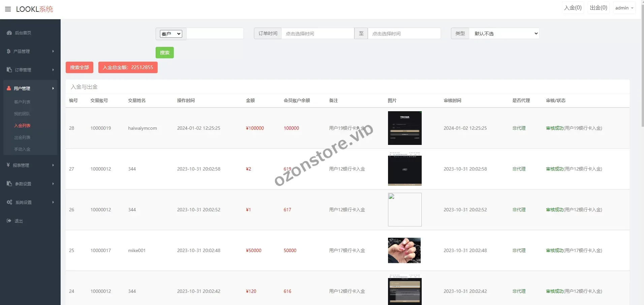Click the order start time input field
The height and width of the screenshot is (305, 644).
tap(318, 34)
